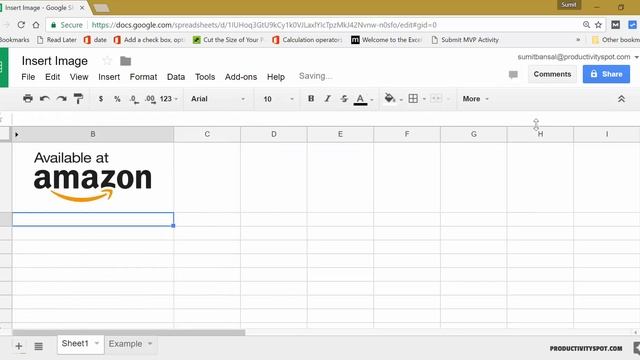Screen dimensions: 640x360
Task: Expand hidden column A arrow
Action: pyautogui.click(x=16, y=134)
